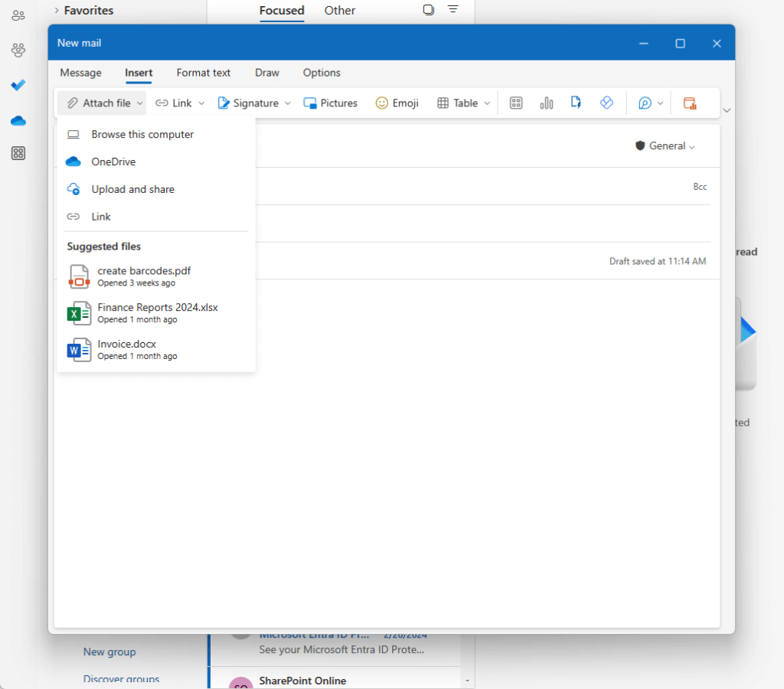Click the PDF icon for create barcodes.pdf
The width and height of the screenshot is (784, 689).
click(79, 276)
